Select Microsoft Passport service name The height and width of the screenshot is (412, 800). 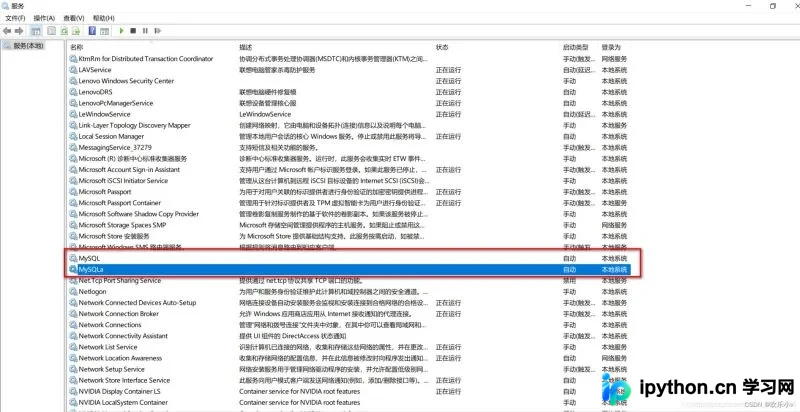(105, 192)
